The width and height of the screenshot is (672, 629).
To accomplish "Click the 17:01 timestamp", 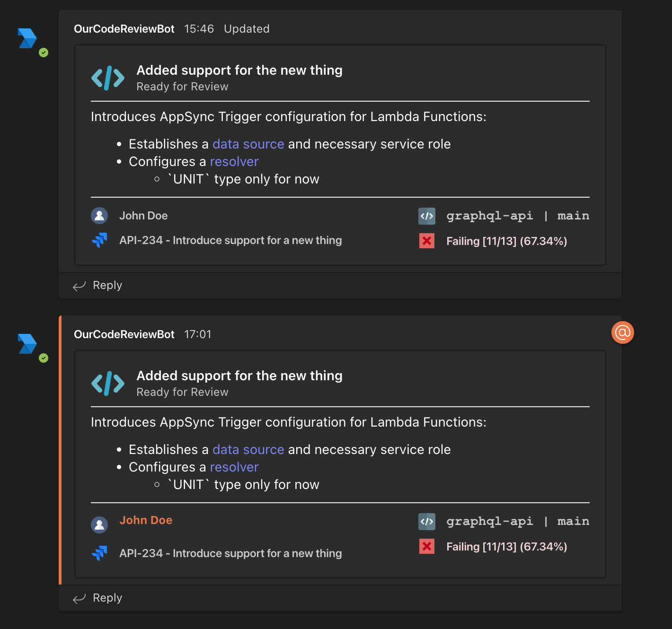I will coord(198,334).
